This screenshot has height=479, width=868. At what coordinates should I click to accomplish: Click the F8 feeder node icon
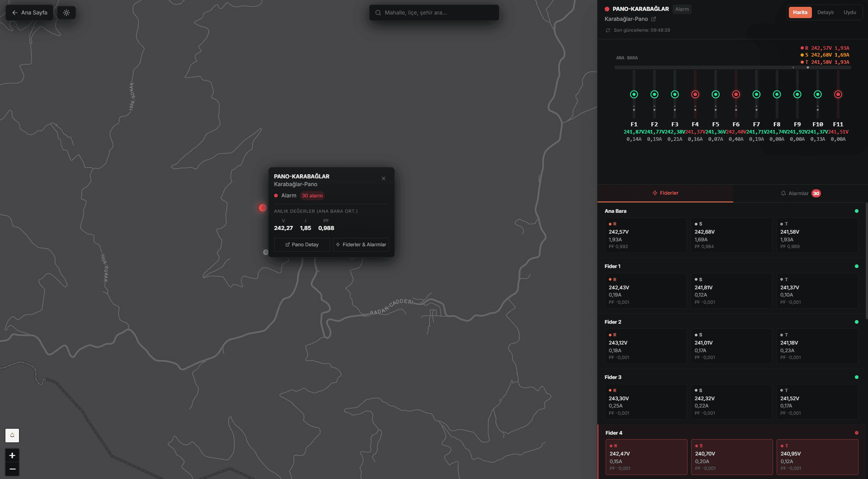pyautogui.click(x=777, y=94)
